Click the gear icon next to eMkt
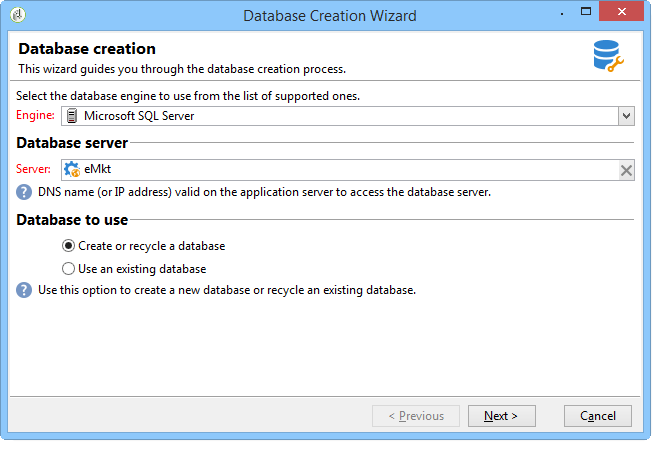The width and height of the screenshot is (659, 453). click(x=72, y=169)
